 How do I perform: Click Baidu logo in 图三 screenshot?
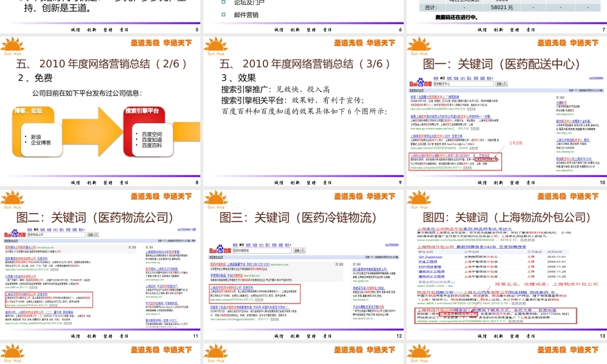(220, 249)
